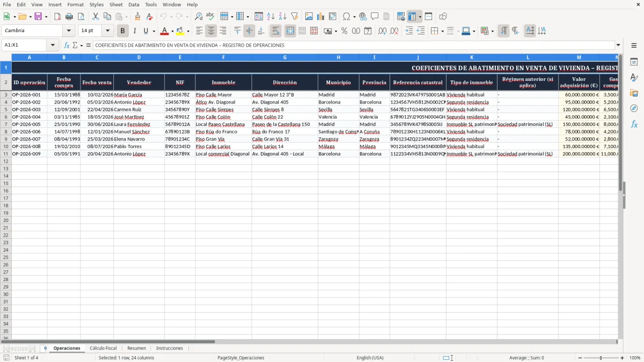The height and width of the screenshot is (362, 644).
Task: Insert an image from toolbar
Action: [x=309, y=17]
